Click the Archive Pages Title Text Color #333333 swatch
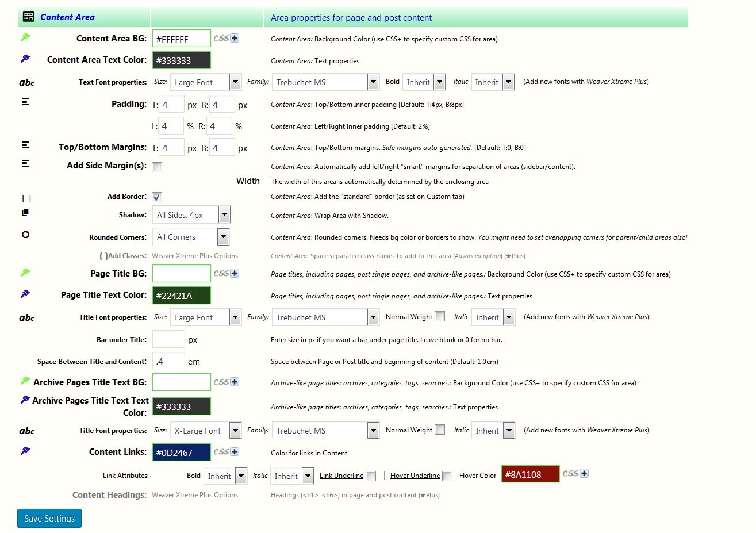The image size is (756, 533). [182, 407]
